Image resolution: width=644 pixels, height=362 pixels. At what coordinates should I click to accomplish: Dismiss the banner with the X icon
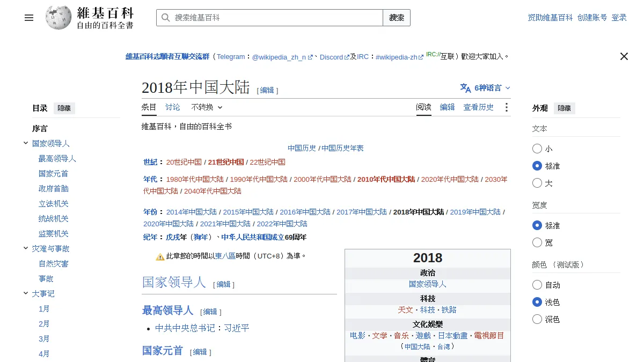click(x=624, y=56)
